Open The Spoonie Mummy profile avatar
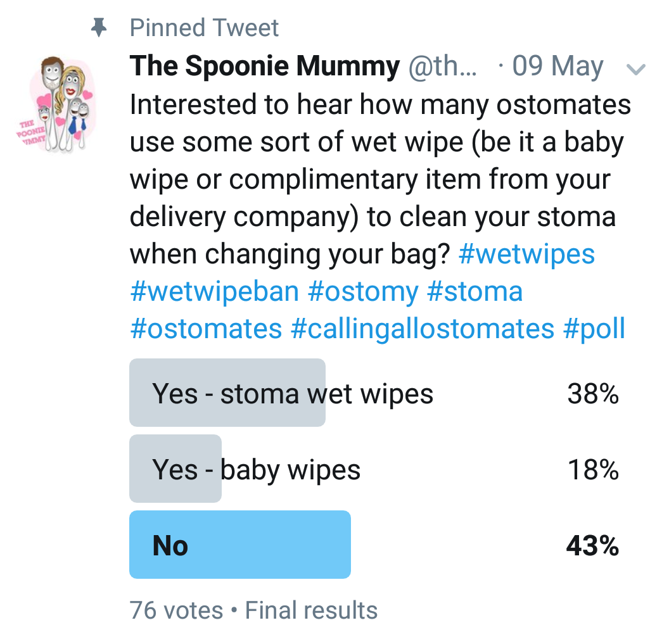669x644 pixels. tap(56, 104)
